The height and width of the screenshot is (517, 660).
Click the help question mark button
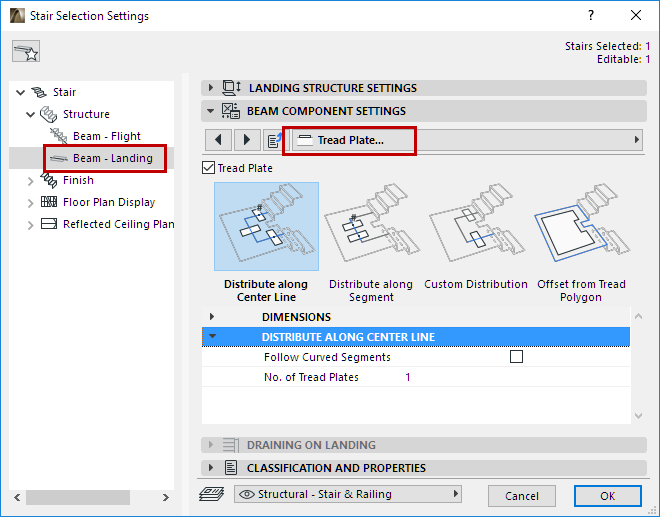pos(591,16)
